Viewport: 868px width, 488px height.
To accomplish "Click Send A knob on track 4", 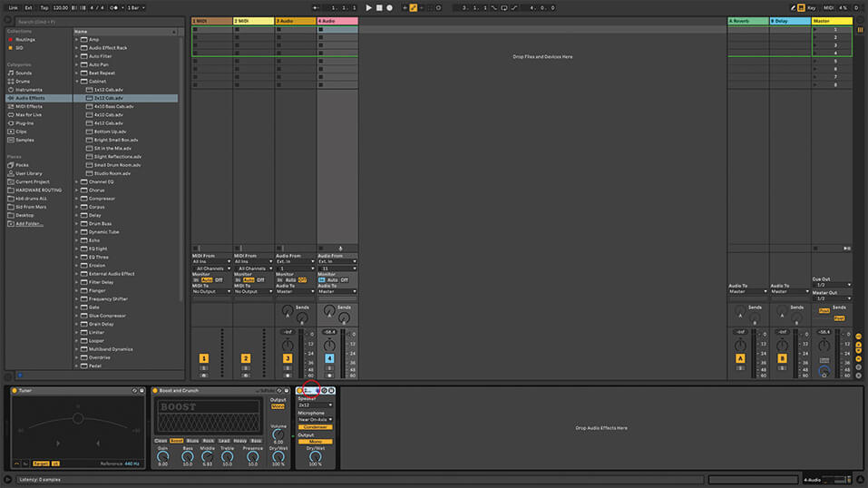I will pos(329,311).
